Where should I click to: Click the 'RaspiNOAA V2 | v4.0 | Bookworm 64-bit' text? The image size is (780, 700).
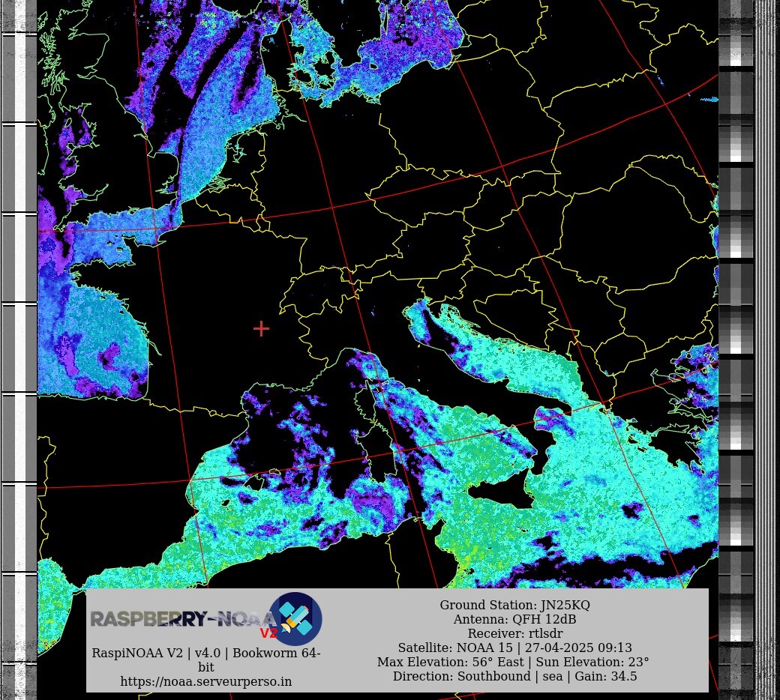coord(206,660)
